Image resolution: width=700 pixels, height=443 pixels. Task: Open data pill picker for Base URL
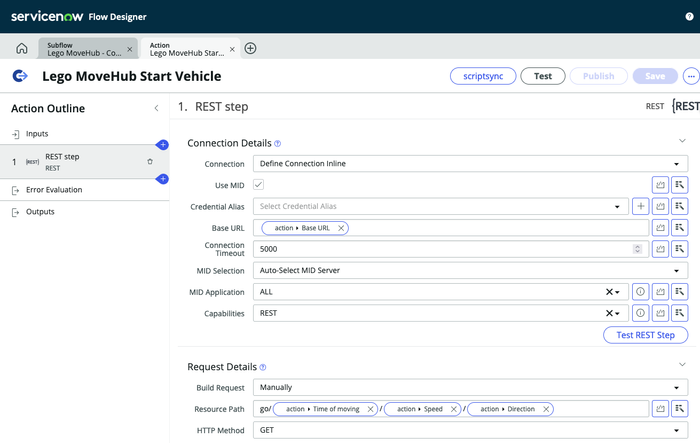pos(679,228)
